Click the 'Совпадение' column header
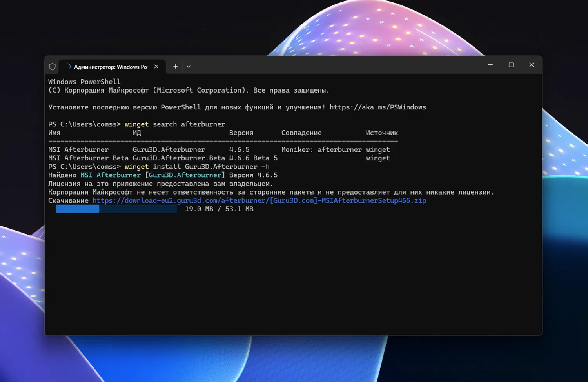The image size is (588, 382). pyautogui.click(x=301, y=133)
